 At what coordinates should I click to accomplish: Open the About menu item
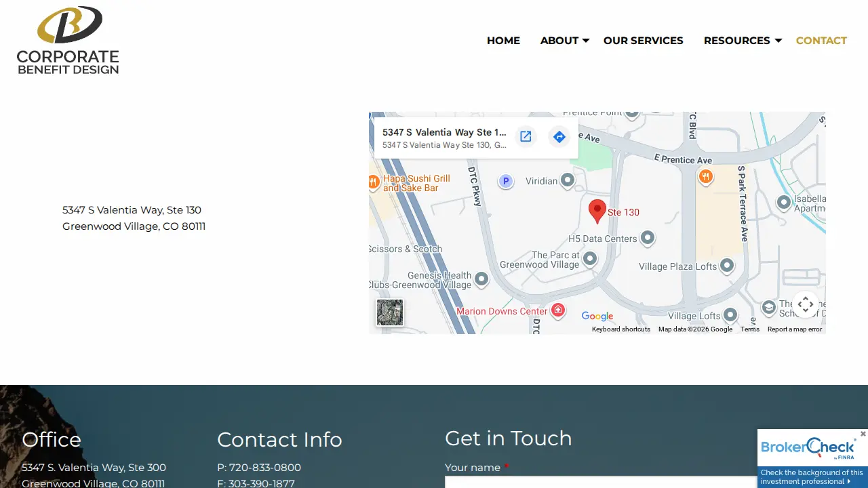(559, 41)
